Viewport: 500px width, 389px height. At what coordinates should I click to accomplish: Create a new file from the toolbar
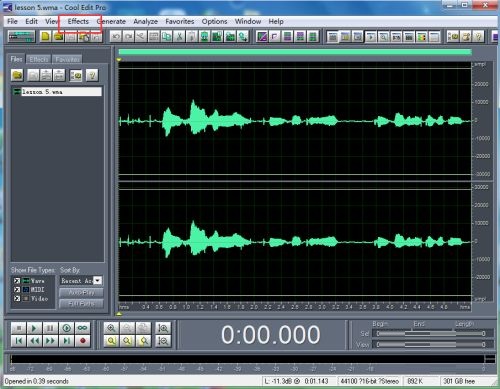tap(45, 37)
